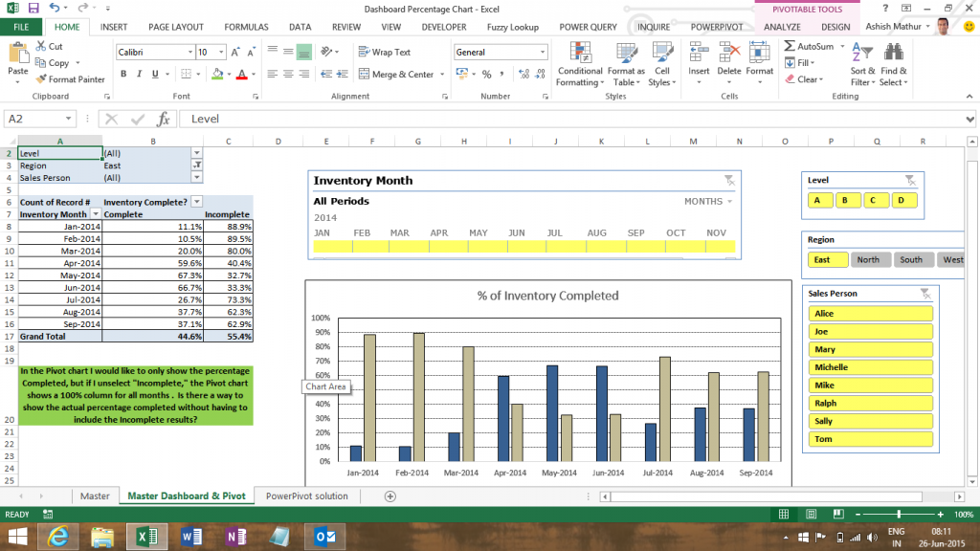This screenshot has height=551, width=980.
Task: Clear the Inventory Month timeline filter icon
Action: point(729,181)
